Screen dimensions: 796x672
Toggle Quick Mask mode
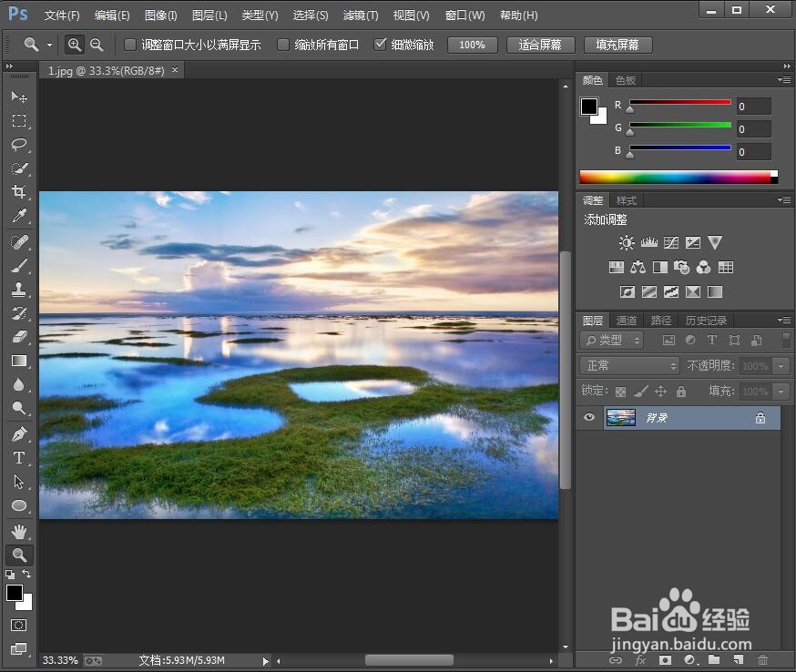pos(19,625)
